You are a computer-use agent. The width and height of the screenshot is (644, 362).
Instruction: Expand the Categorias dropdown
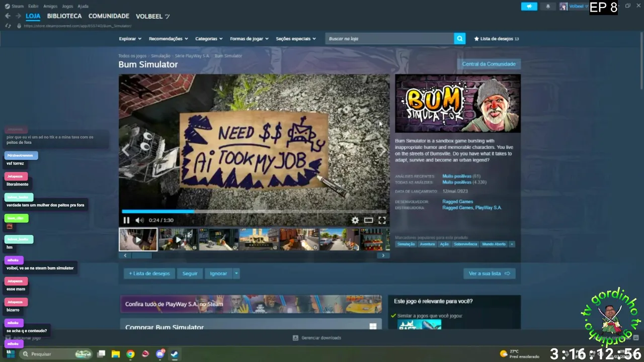point(209,39)
